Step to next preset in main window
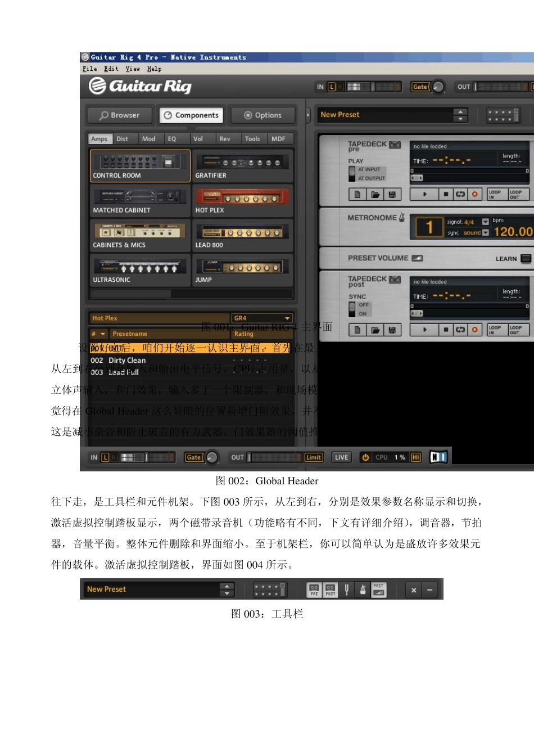The width and height of the screenshot is (534, 756). [x=460, y=119]
